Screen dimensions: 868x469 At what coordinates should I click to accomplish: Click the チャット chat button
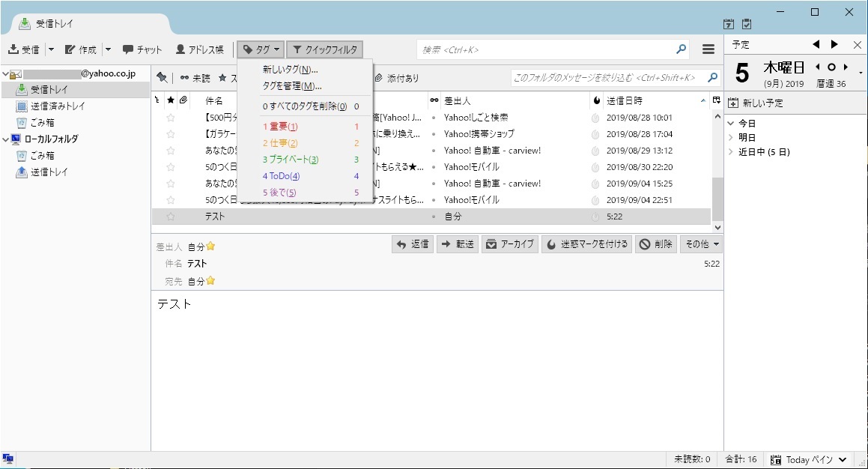click(142, 50)
